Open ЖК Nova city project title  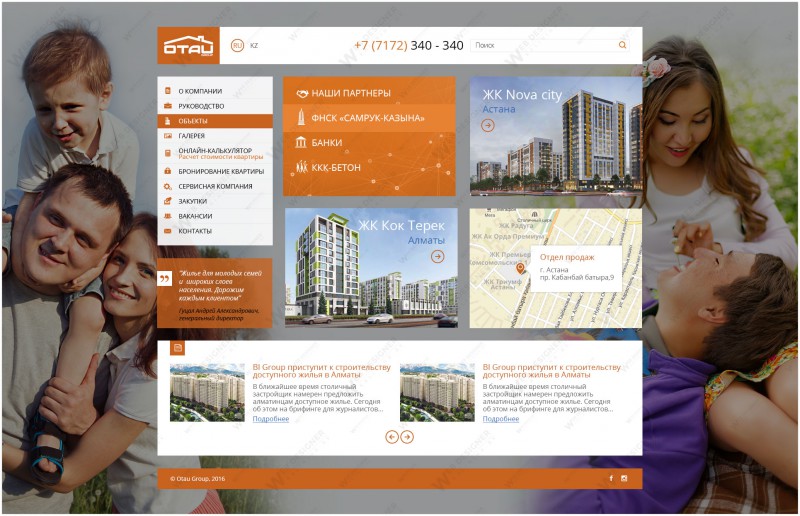click(522, 95)
